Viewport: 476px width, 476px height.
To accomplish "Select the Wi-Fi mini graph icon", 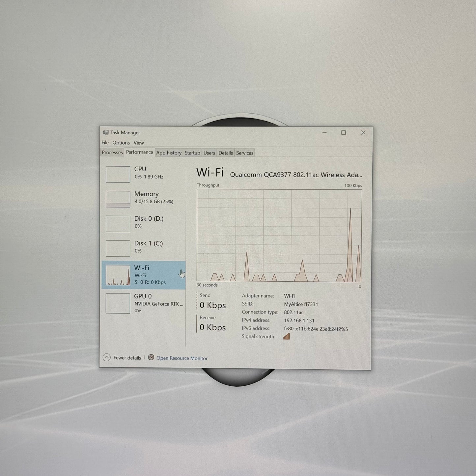I will (118, 275).
